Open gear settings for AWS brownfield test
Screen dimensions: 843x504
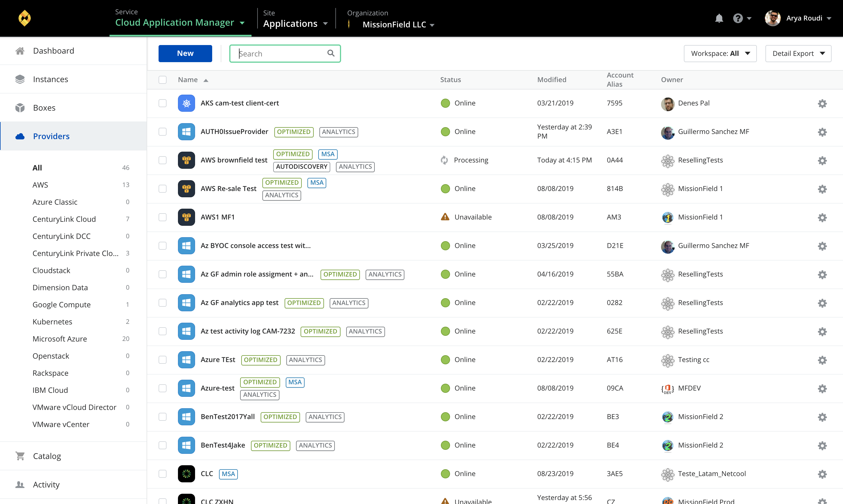pyautogui.click(x=822, y=161)
